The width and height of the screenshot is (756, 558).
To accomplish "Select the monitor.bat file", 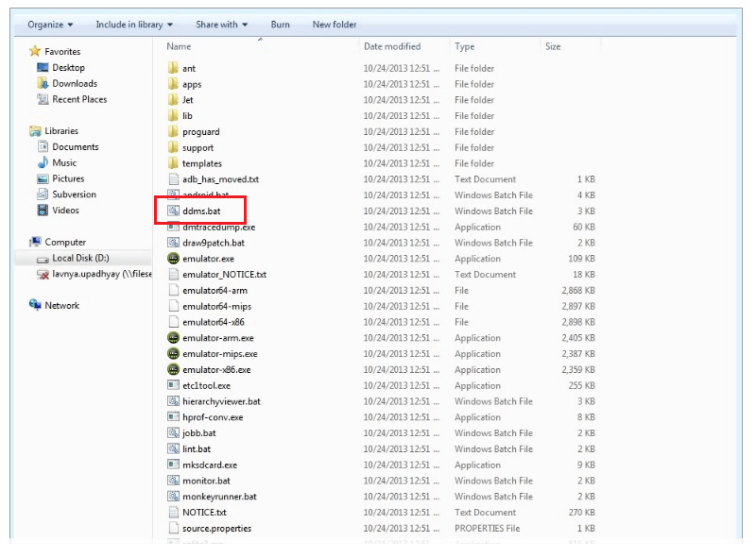I will (206, 481).
